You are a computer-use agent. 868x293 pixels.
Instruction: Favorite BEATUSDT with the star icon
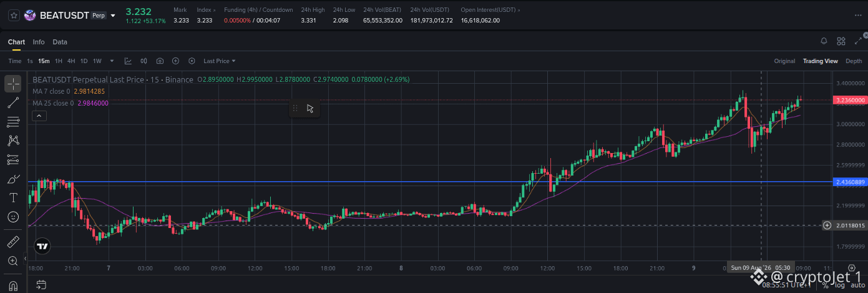(14, 15)
